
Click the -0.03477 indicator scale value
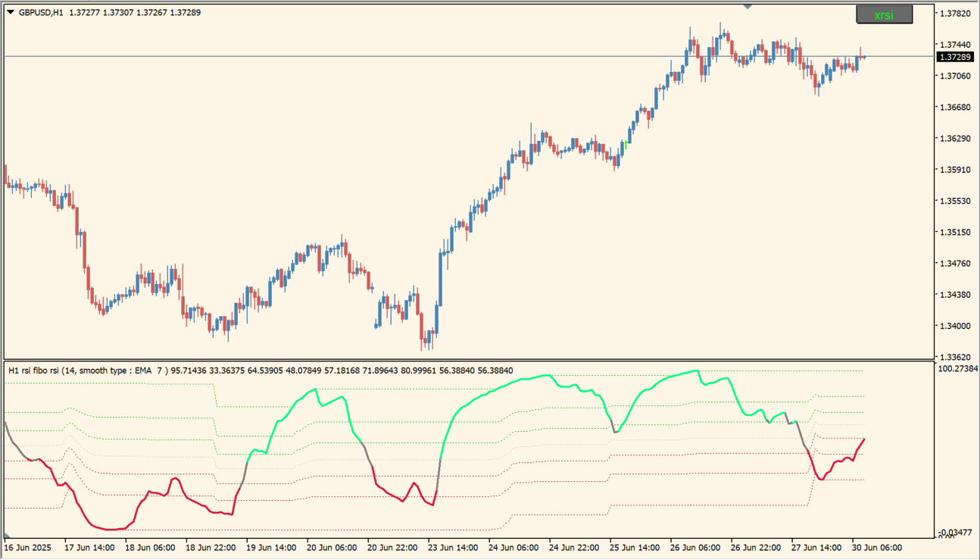(955, 533)
